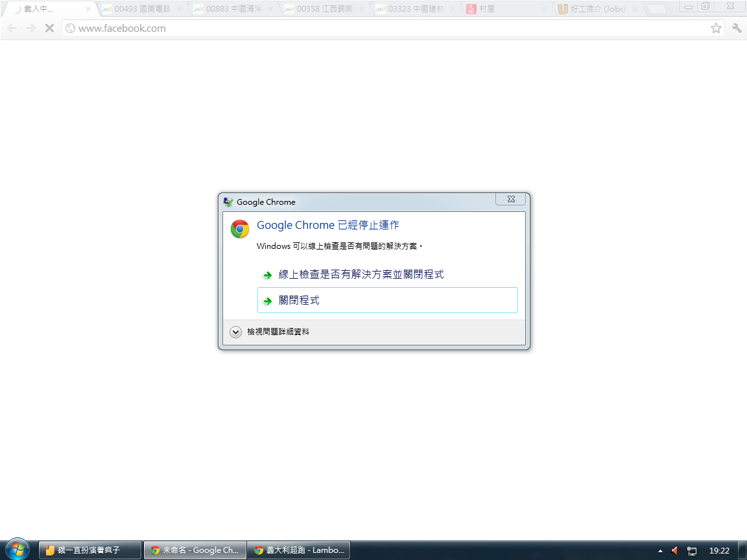Close the 村屋 tab
The image size is (747, 560).
543,9
